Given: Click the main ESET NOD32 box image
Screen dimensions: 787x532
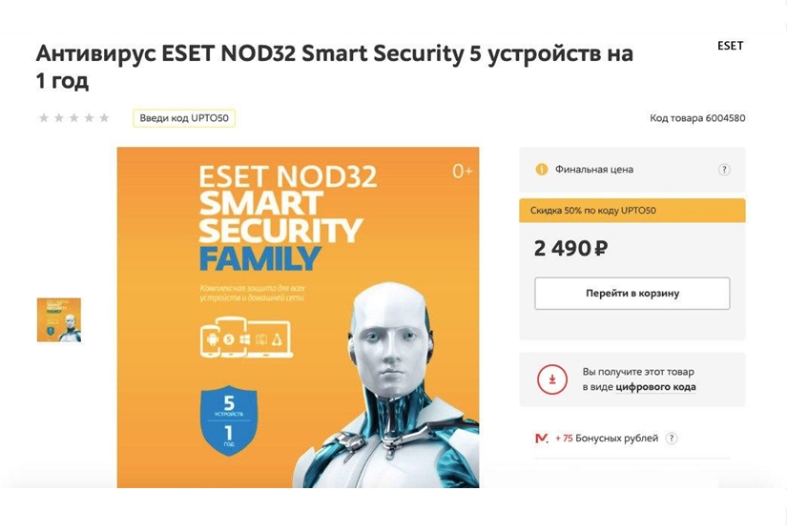Looking at the screenshot, I should [298, 317].
